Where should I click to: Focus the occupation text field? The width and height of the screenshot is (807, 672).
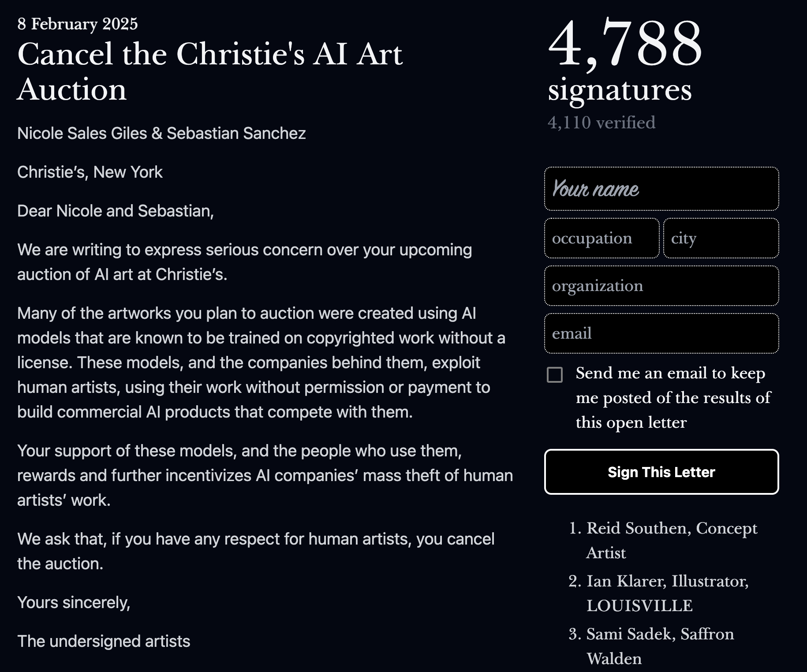pyautogui.click(x=602, y=238)
